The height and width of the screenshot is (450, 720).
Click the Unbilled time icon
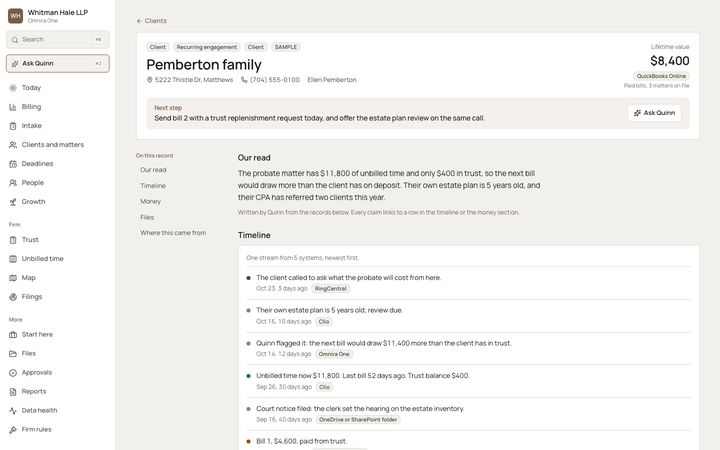pyautogui.click(x=13, y=259)
